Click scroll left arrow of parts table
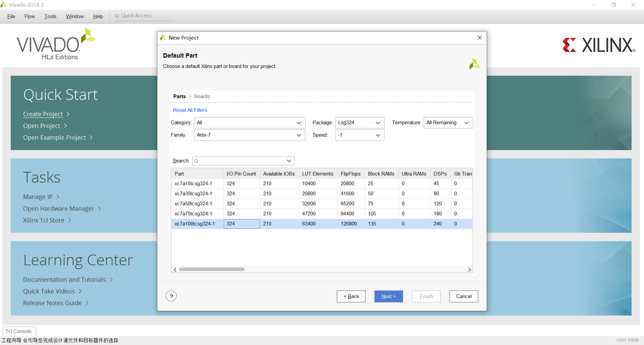 click(175, 270)
